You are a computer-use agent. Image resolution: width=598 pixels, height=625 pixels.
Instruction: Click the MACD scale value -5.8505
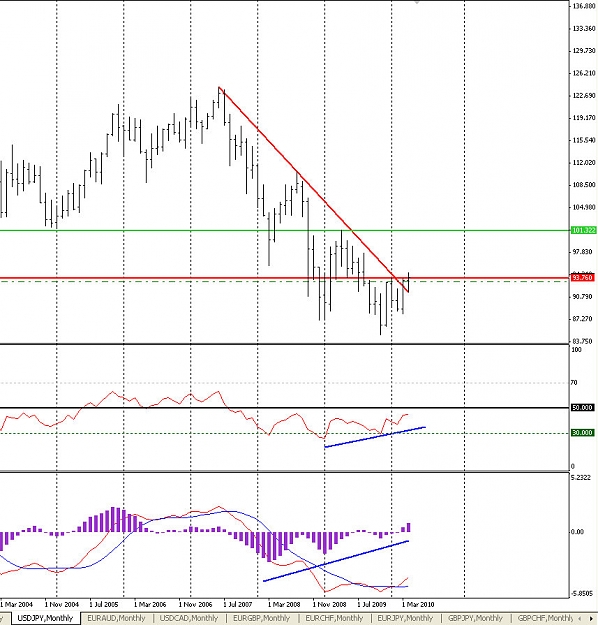[x=582, y=594]
